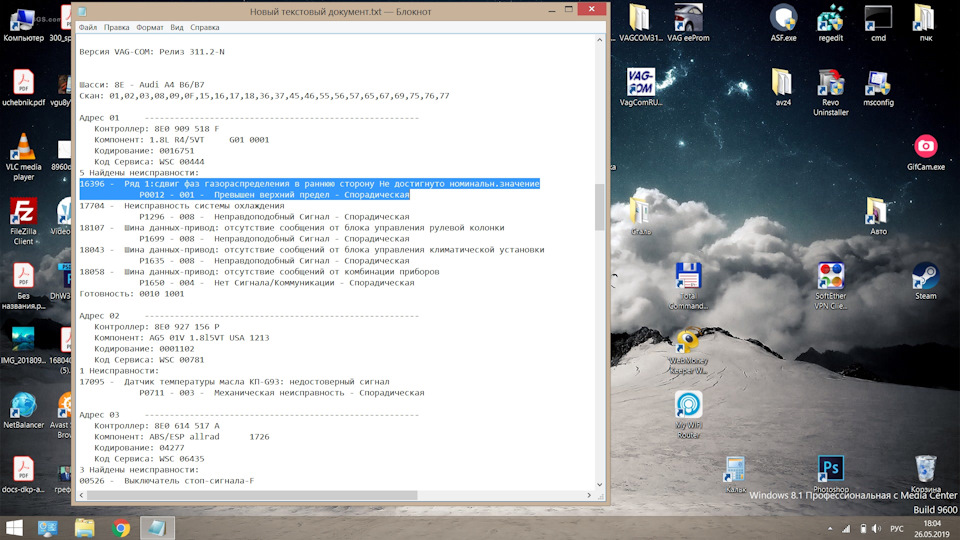Image resolution: width=960 pixels, height=540 pixels.
Task: Select the cmd shortcut icon
Action: [x=878, y=23]
